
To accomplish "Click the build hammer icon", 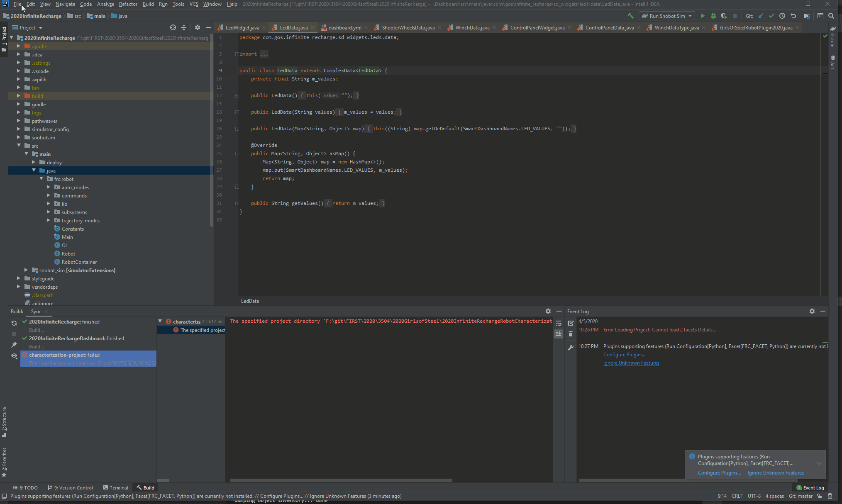I will pyautogui.click(x=630, y=15).
